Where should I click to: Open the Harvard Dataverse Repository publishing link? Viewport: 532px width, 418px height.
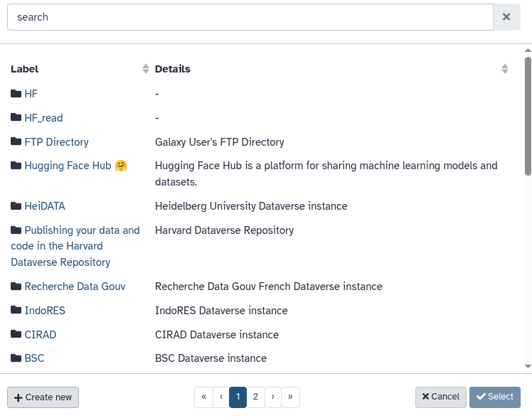tap(75, 246)
